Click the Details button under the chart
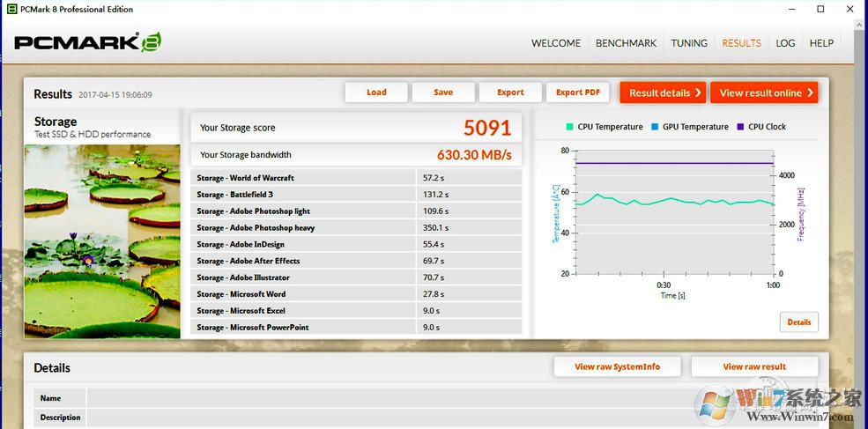The image size is (868, 429). [x=798, y=322]
